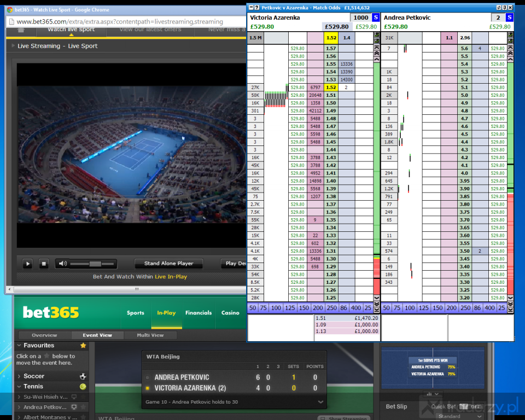The width and height of the screenshot is (525, 420).
Task: Start the live stream with the play button
Action: tap(28, 264)
